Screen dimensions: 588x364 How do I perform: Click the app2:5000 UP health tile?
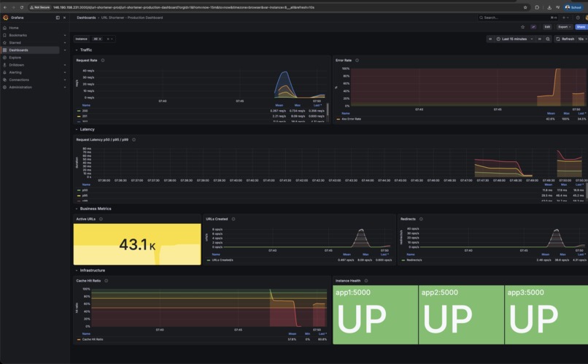[x=461, y=315]
